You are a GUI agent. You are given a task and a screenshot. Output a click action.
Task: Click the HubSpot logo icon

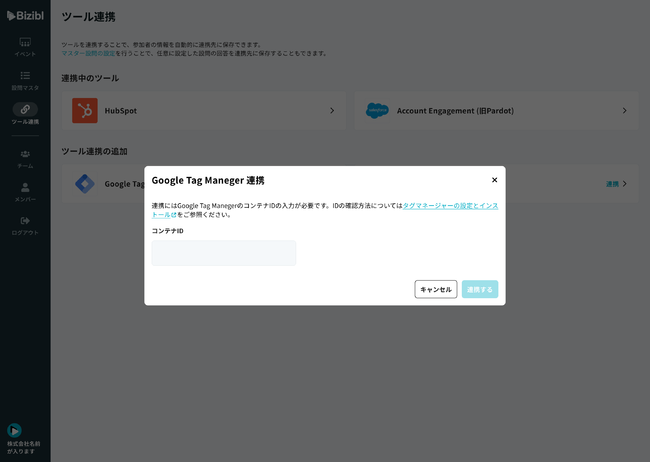point(85,110)
